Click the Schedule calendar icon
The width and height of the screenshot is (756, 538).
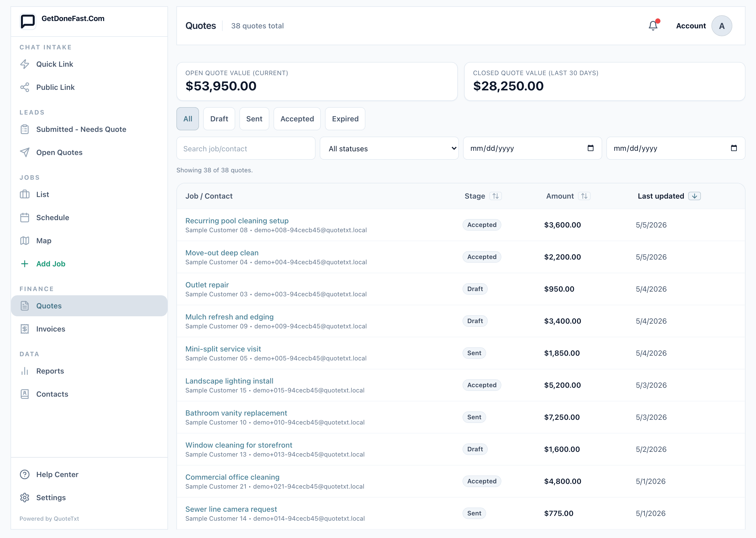point(25,218)
